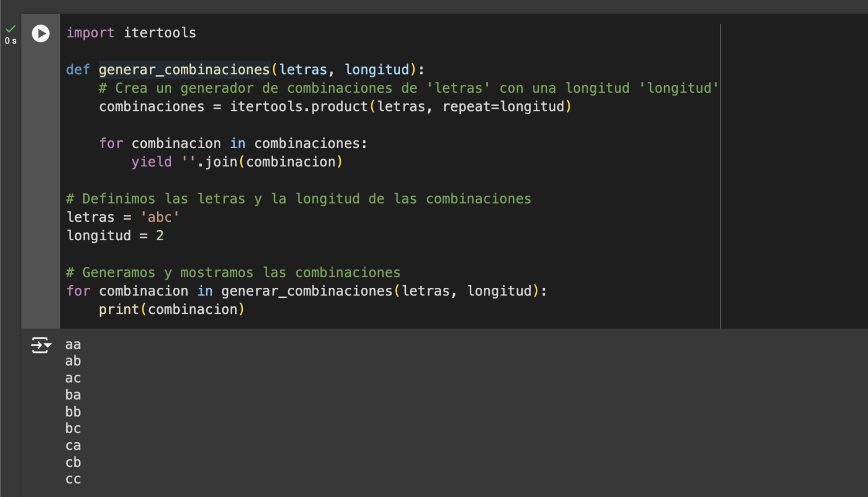This screenshot has height=497, width=868.
Task: Click the vertical divider line in the cell
Action: pyautogui.click(x=721, y=170)
